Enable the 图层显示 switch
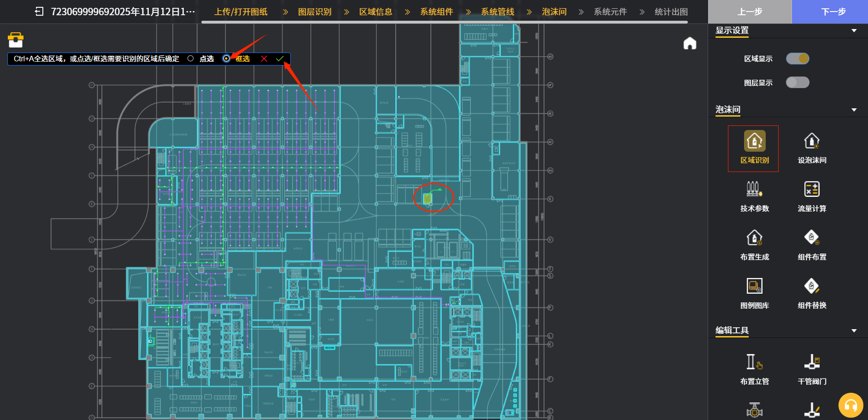This screenshot has width=868, height=420. tap(797, 83)
